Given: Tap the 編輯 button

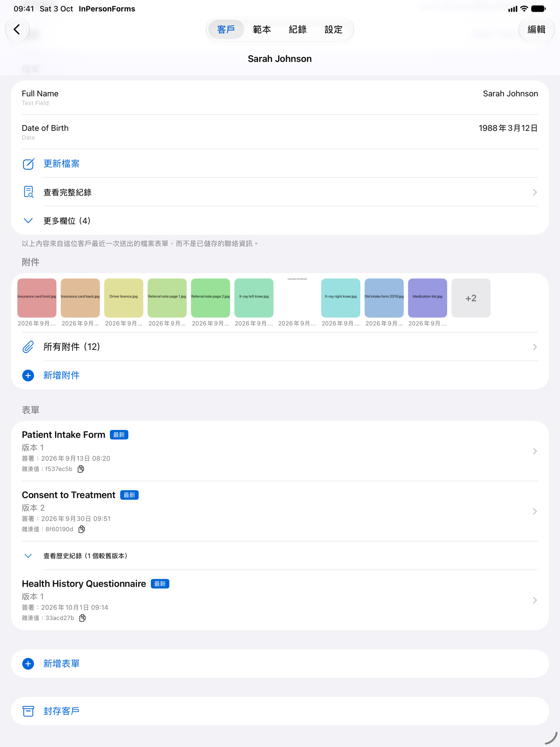Looking at the screenshot, I should click(x=536, y=29).
